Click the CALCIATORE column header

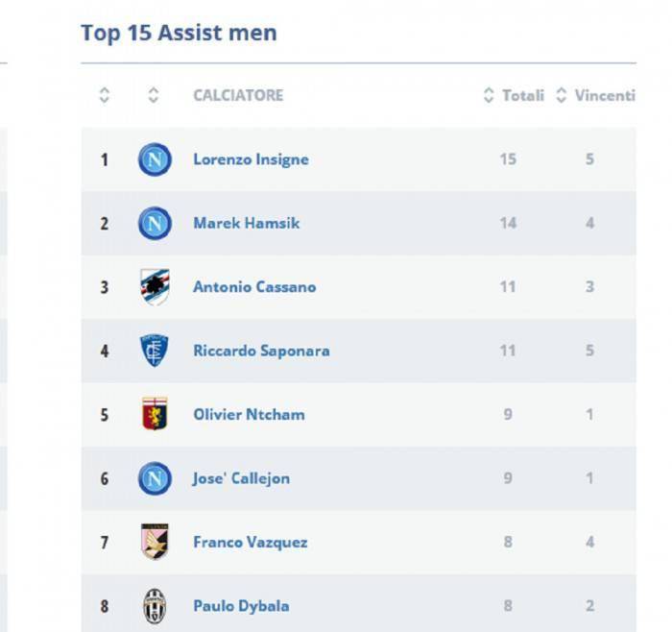[x=238, y=96]
